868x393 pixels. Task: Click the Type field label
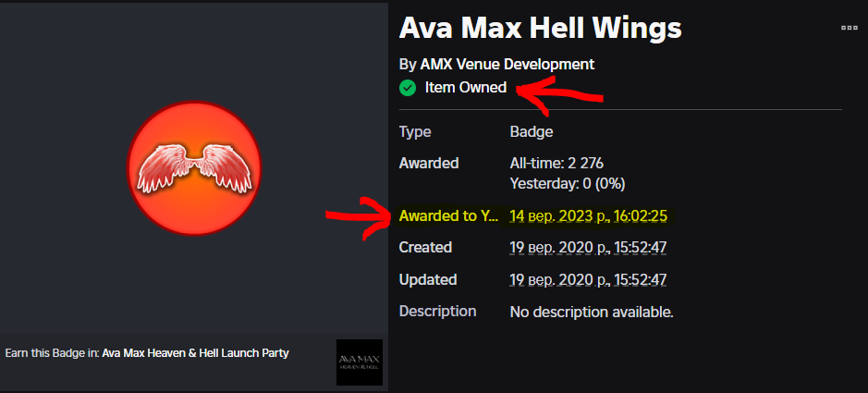415,132
